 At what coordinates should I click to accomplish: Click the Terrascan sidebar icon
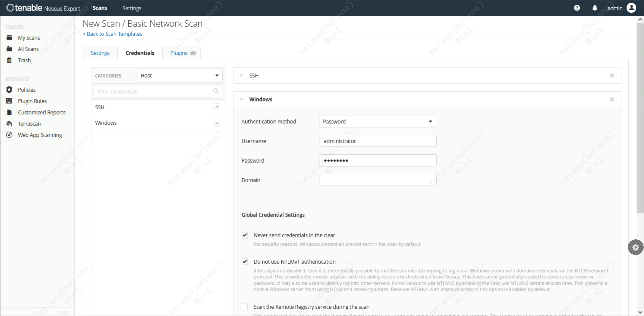click(x=9, y=123)
